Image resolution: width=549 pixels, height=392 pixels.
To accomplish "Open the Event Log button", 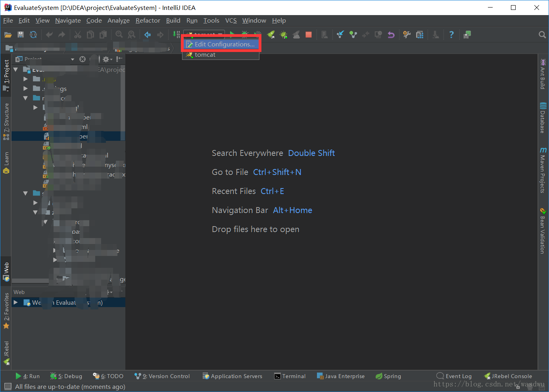I will pyautogui.click(x=454, y=376).
